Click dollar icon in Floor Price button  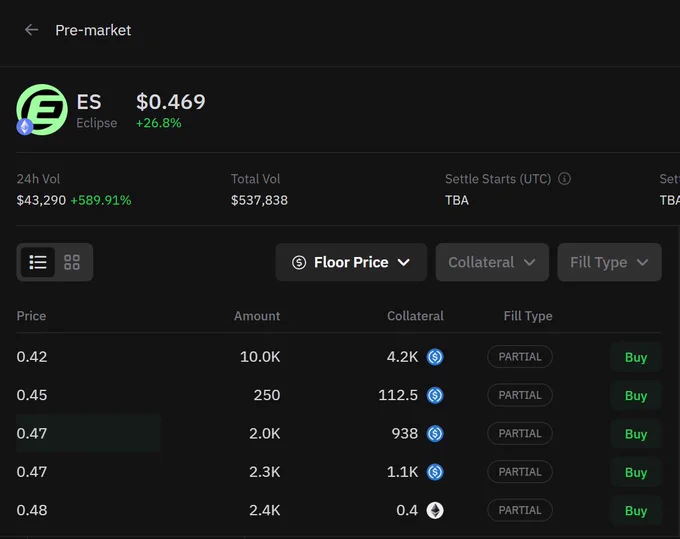pos(299,262)
